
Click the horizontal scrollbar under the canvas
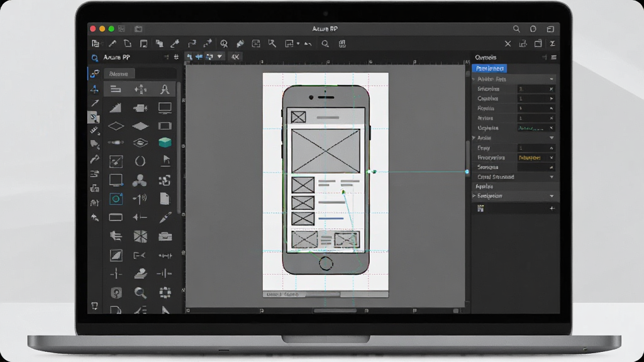335,310
